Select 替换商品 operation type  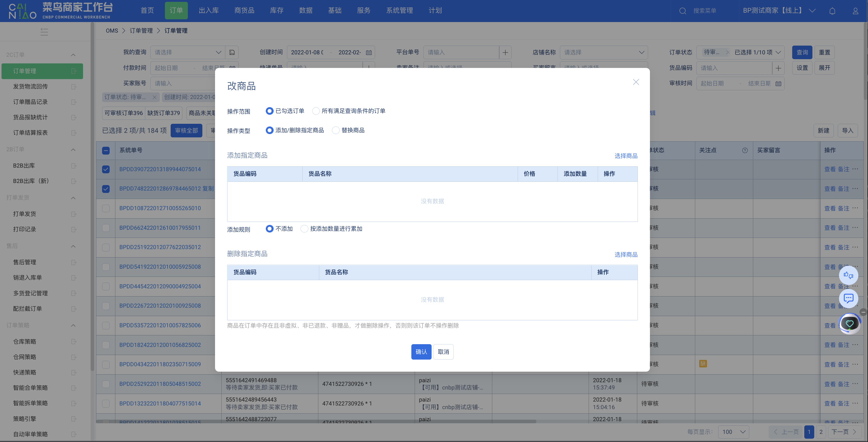click(x=336, y=130)
